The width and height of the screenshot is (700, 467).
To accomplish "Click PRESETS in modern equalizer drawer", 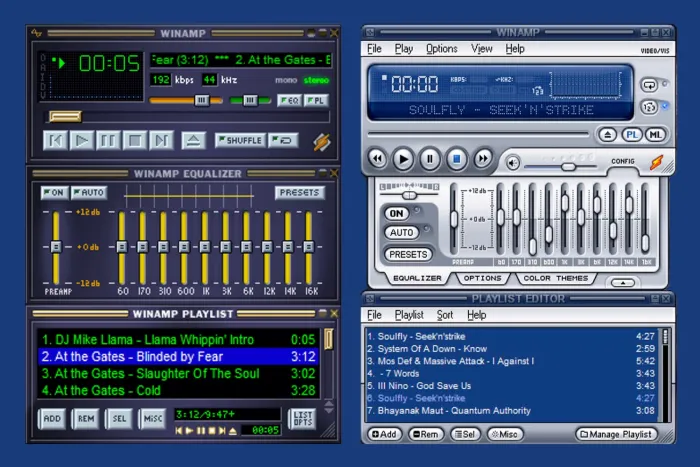I will point(408,254).
